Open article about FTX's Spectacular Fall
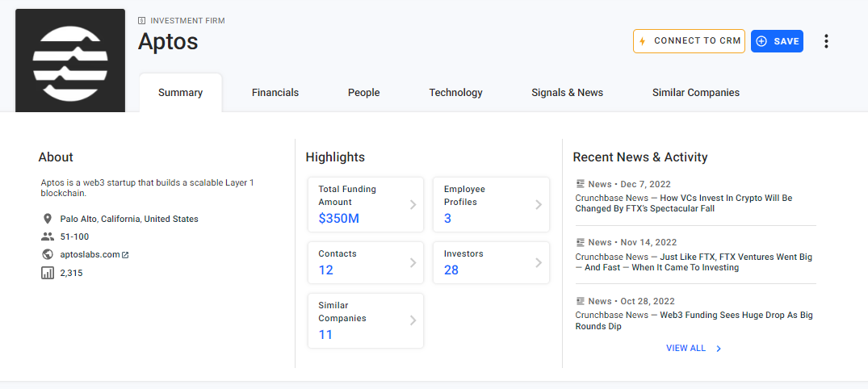The image size is (868, 389). pos(684,203)
